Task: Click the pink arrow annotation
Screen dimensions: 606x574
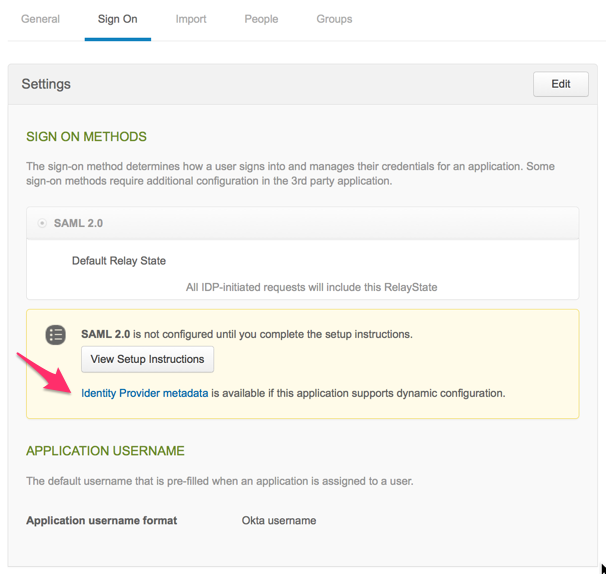Action: [x=45, y=374]
